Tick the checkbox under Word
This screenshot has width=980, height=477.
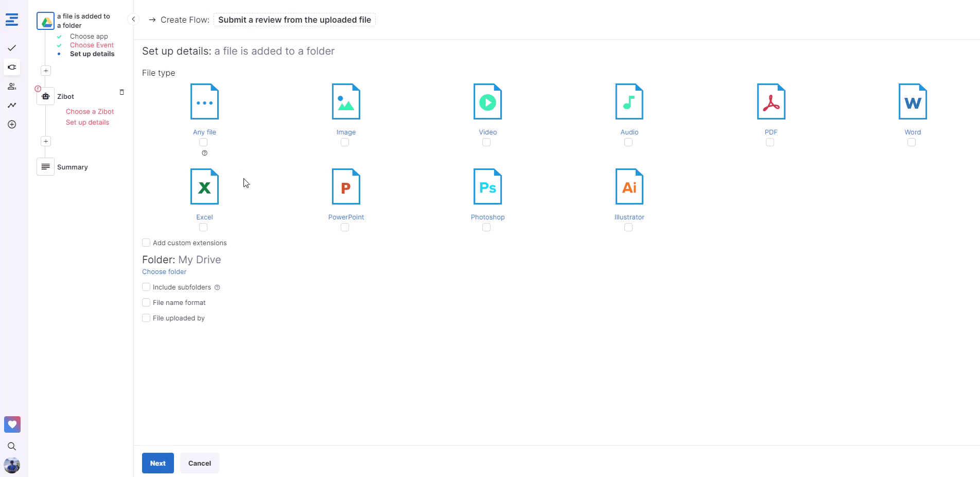pyautogui.click(x=912, y=142)
